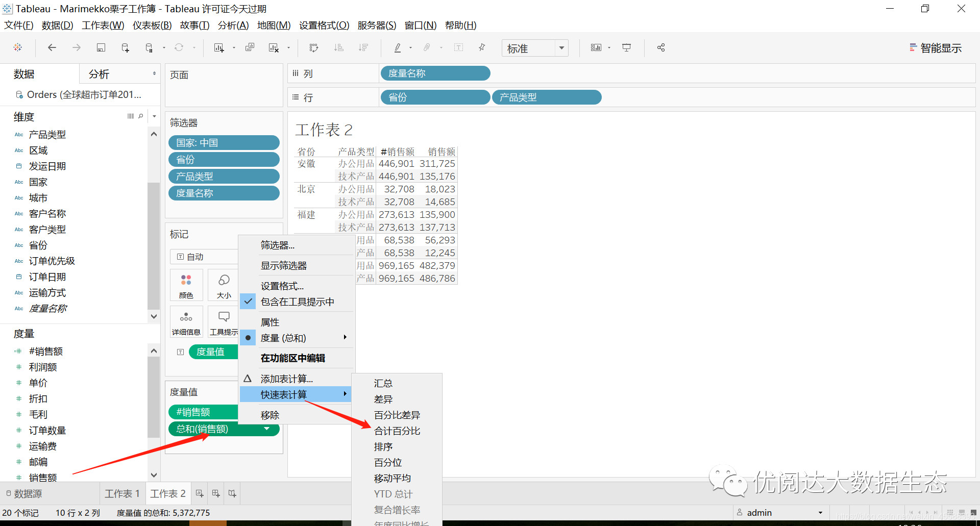This screenshot has height=526, width=980.
Task: Click the show/hide cards icon
Action: (596, 47)
